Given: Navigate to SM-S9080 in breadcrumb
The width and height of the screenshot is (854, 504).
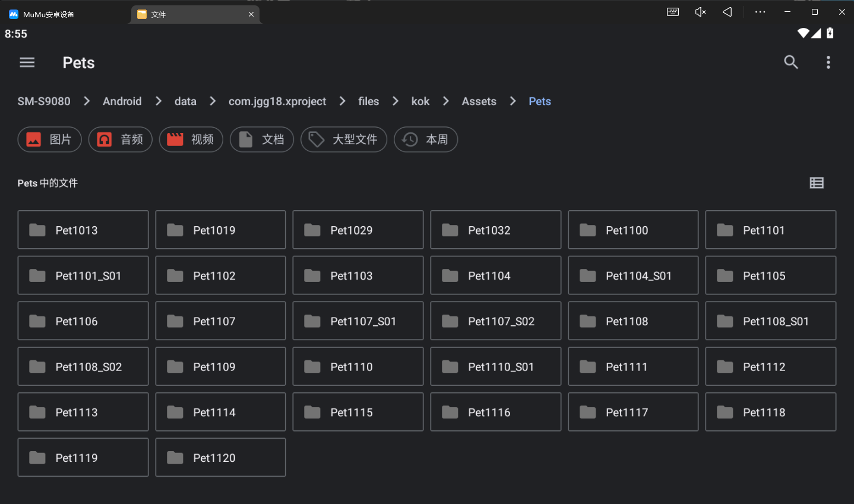Looking at the screenshot, I should click(44, 102).
